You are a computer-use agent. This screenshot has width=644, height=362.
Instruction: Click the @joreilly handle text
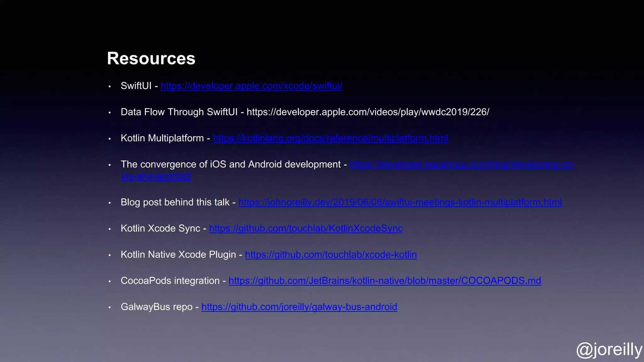pyautogui.click(x=609, y=349)
